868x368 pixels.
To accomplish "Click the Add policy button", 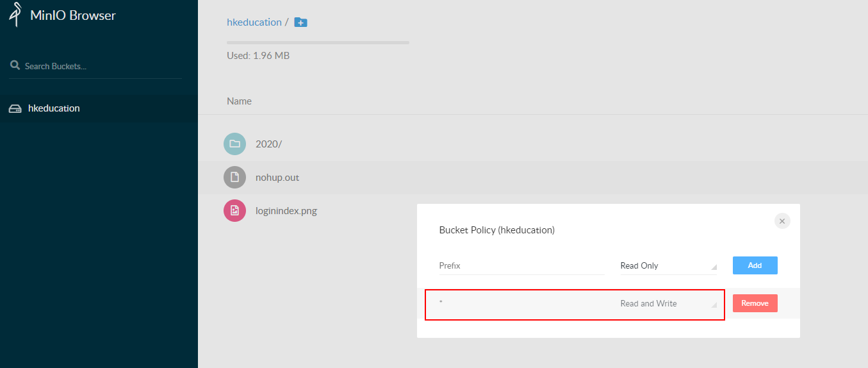I will pyautogui.click(x=755, y=265).
